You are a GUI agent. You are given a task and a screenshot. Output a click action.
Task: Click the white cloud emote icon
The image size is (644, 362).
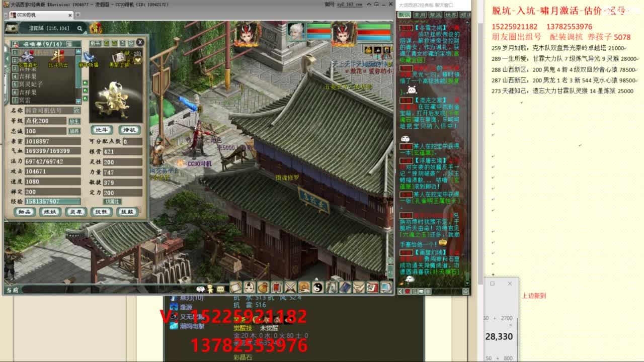(x=201, y=289)
